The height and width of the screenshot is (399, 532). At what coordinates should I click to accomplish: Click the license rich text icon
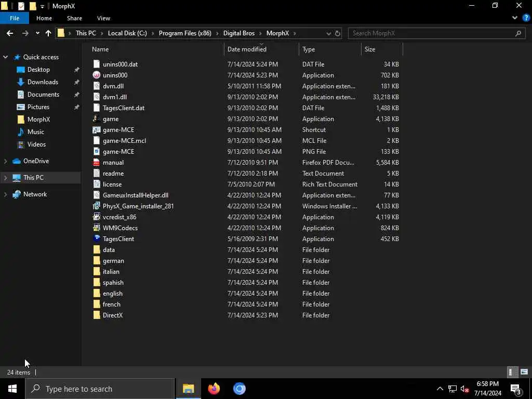(97, 184)
